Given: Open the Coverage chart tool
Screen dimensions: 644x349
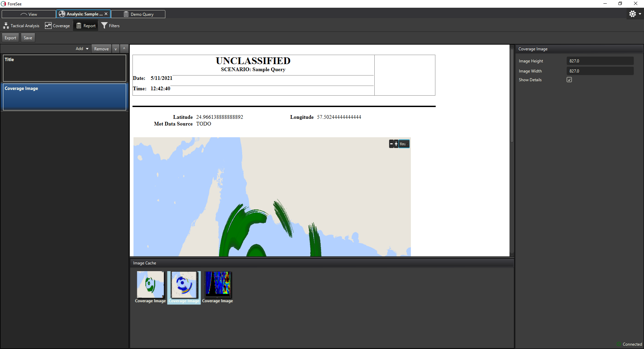Looking at the screenshot, I should pyautogui.click(x=57, y=26).
